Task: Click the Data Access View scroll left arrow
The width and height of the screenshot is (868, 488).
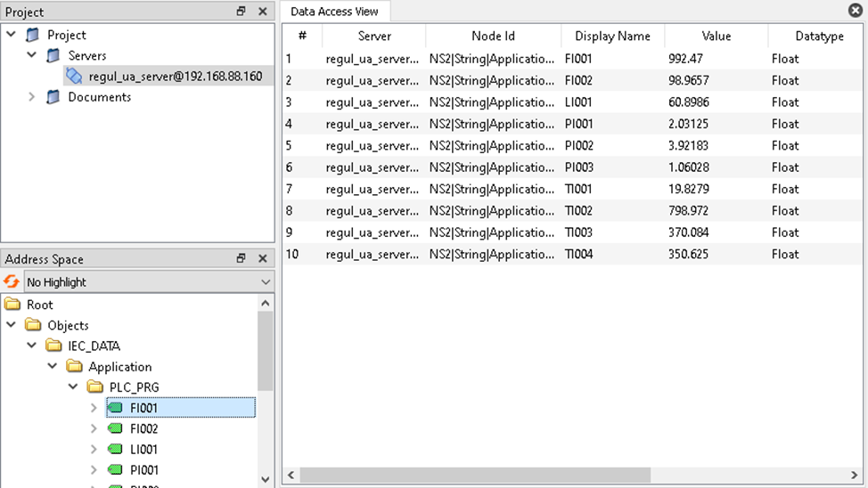Action: tap(291, 475)
